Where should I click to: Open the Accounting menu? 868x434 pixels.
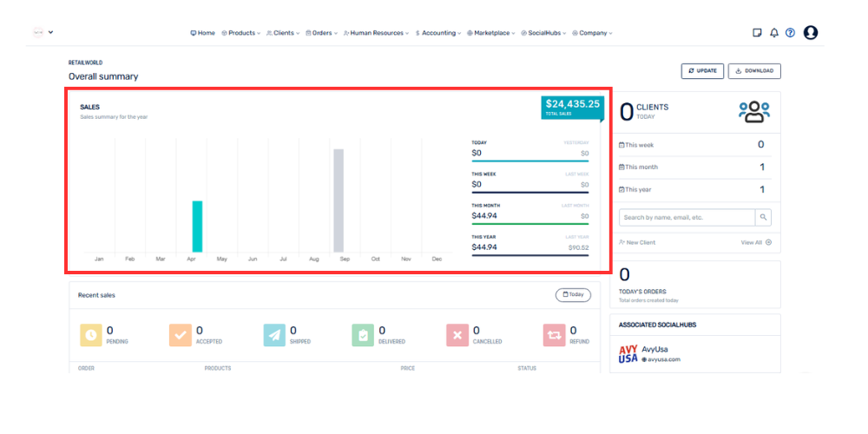[x=438, y=33]
